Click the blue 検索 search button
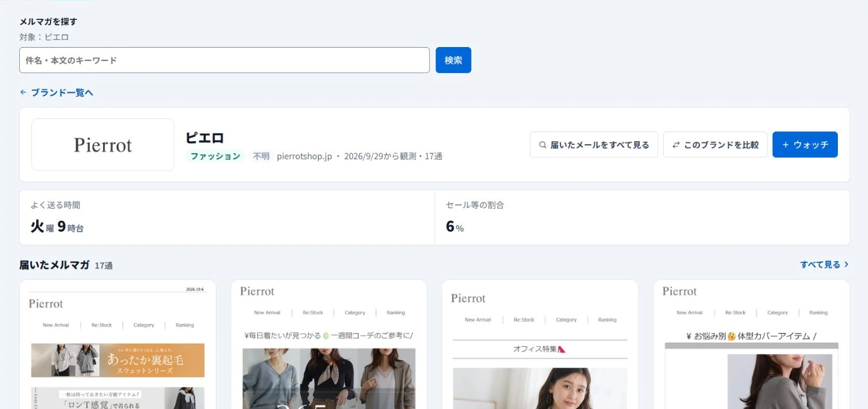This screenshot has width=868, height=409. 453,60
